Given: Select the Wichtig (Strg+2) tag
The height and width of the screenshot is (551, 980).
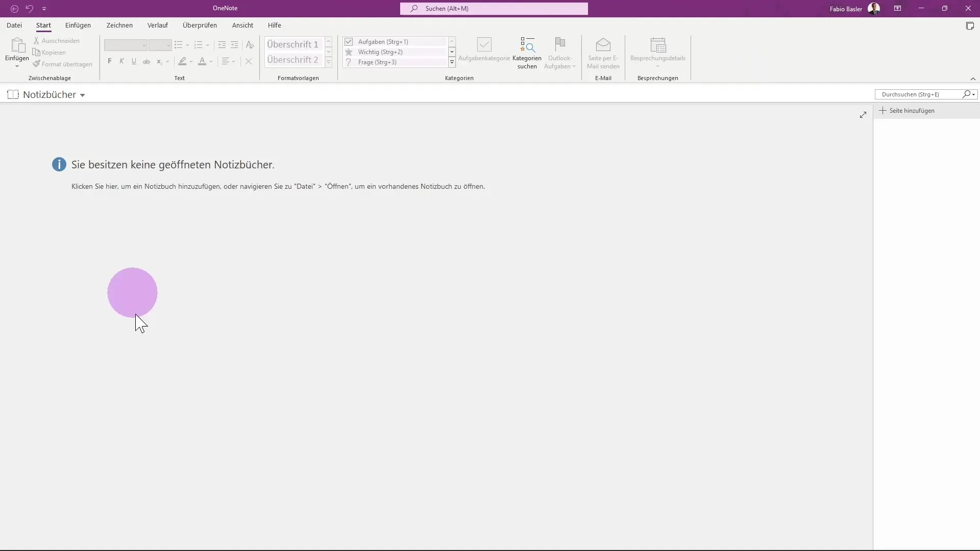Looking at the screenshot, I should (x=396, y=52).
